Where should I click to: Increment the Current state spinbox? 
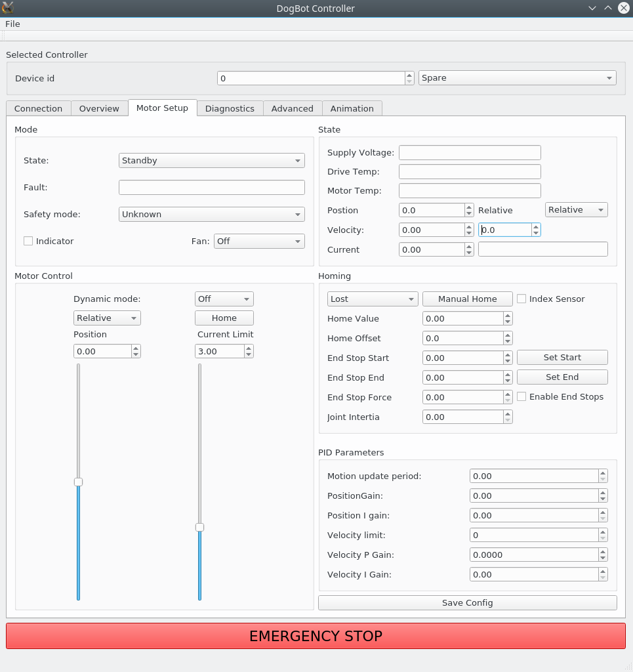click(469, 247)
